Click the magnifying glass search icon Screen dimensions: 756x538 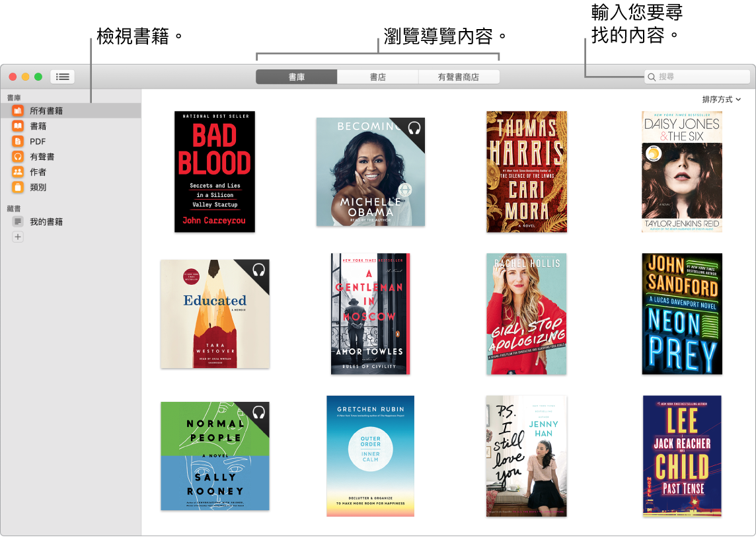pos(652,77)
